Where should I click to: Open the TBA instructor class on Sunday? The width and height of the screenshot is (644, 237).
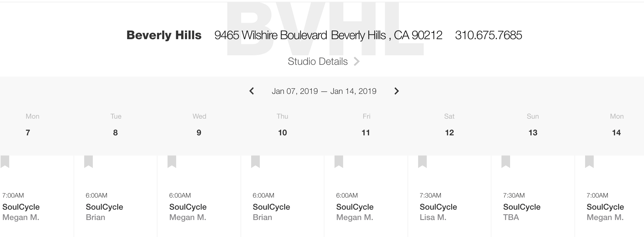pyautogui.click(x=522, y=207)
